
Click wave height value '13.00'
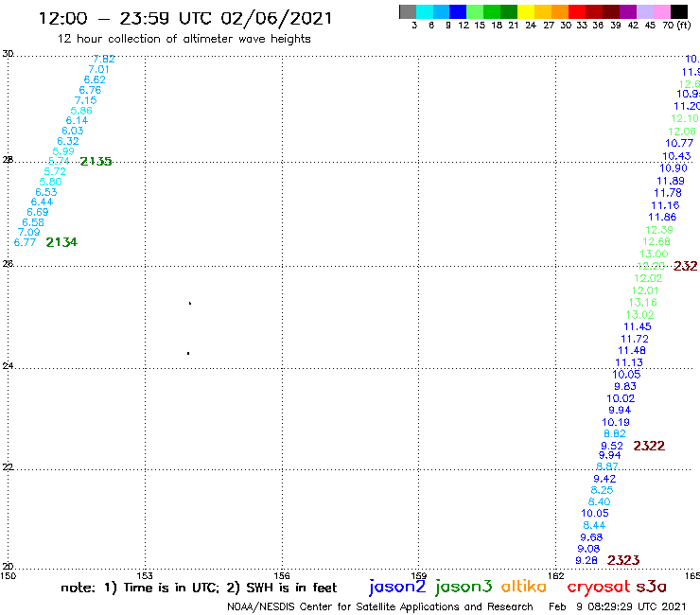(x=654, y=254)
